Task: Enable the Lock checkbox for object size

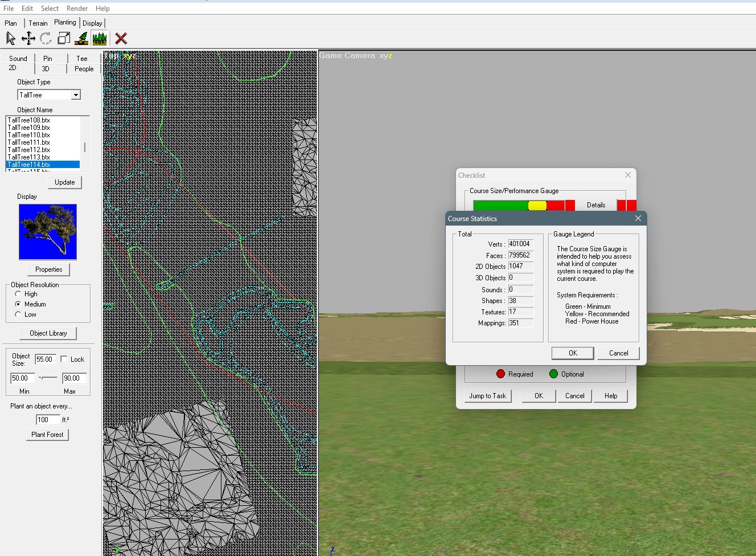Action: click(65, 359)
